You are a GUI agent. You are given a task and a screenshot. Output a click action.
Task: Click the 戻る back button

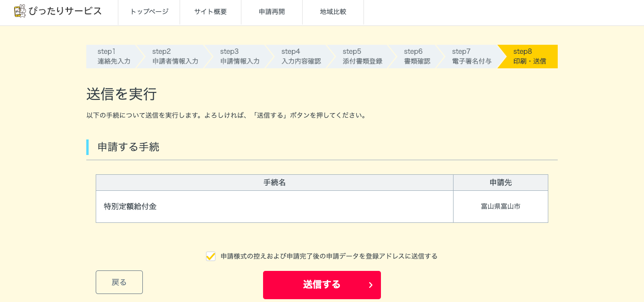(119, 282)
